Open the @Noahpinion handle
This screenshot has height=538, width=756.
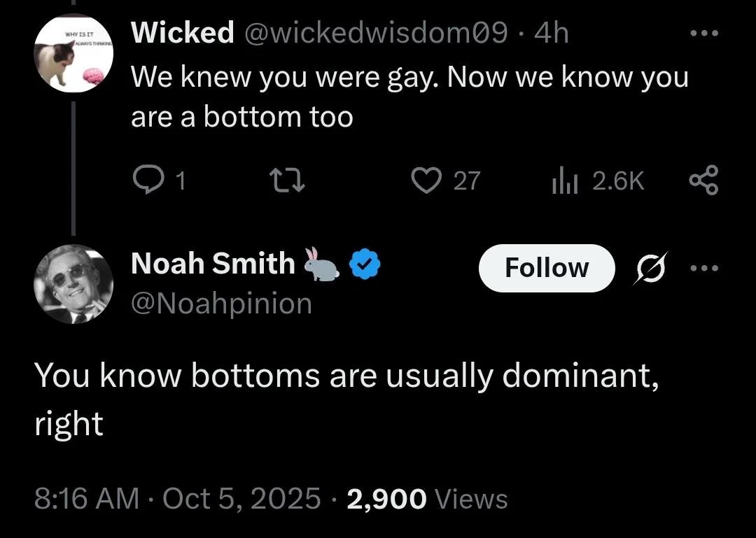pyautogui.click(x=221, y=304)
